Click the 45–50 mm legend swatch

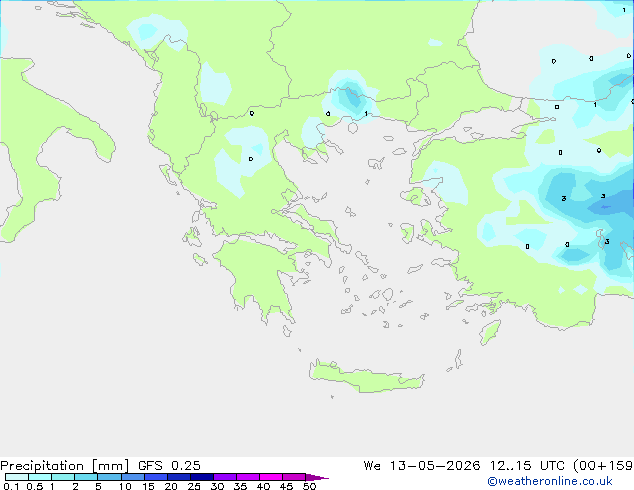pyautogui.click(x=294, y=477)
